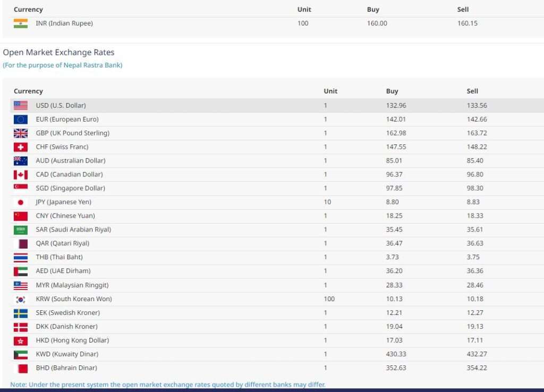Click the UK flag next to GBP
This screenshot has height=392, width=544.
[x=21, y=133]
